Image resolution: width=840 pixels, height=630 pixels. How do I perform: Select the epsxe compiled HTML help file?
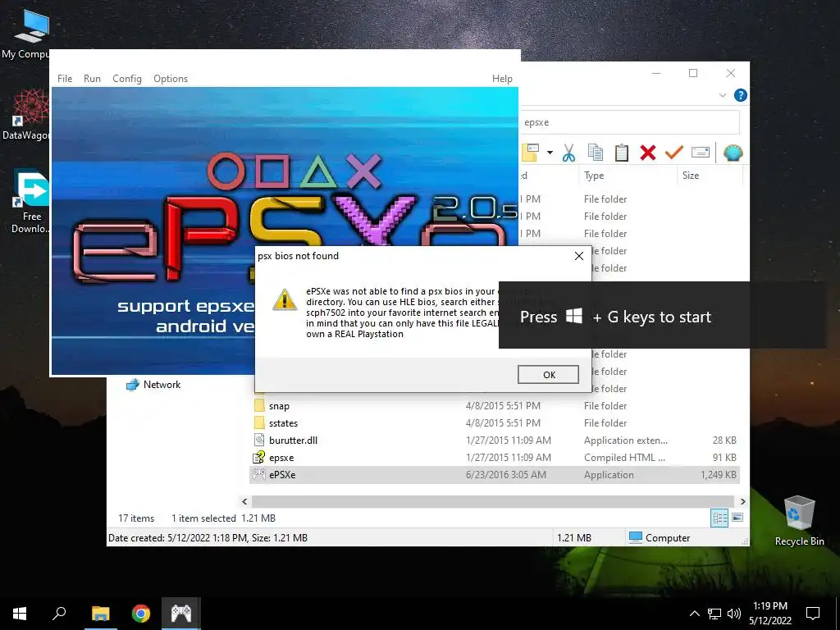[x=495, y=458]
